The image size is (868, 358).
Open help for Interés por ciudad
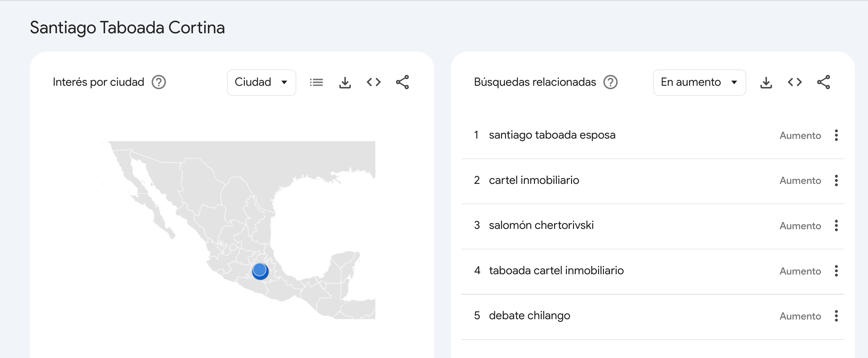[x=158, y=82]
